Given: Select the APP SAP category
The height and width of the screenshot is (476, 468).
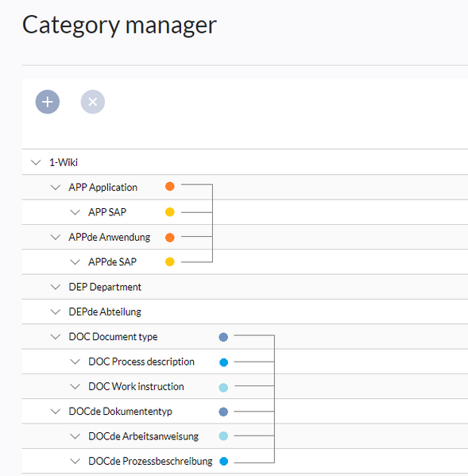Looking at the screenshot, I should click(107, 212).
